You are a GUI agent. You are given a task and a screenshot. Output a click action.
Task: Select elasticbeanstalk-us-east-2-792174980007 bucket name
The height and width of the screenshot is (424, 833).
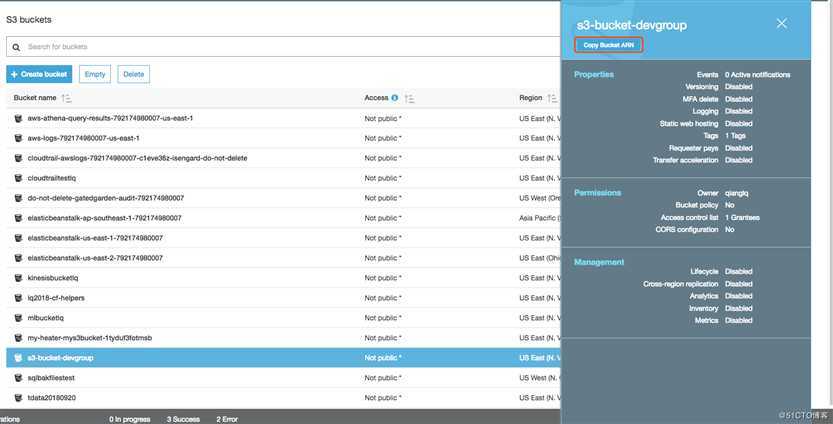pos(95,258)
